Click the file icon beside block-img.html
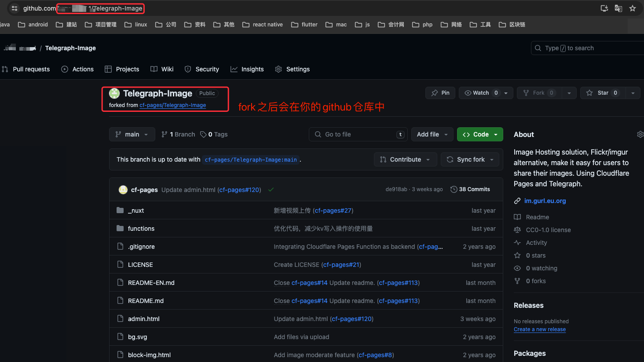The width and height of the screenshot is (644, 362). (120, 355)
